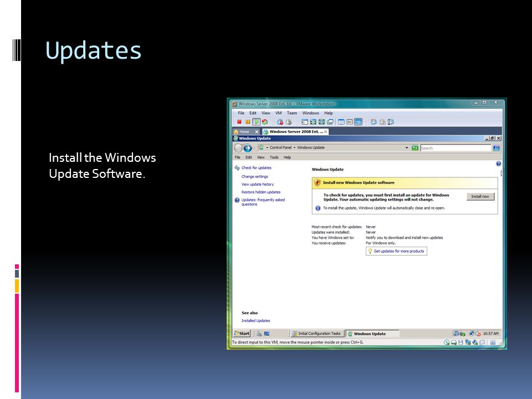Open the VM menu in VMware
This screenshot has width=532, height=399.
pos(278,113)
